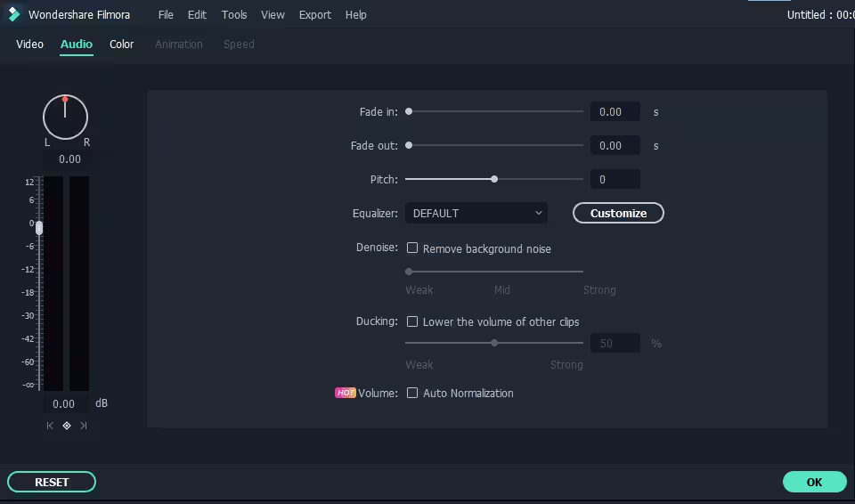Switch to the Video tab
Image resolution: width=855 pixels, height=504 pixels.
tap(29, 44)
